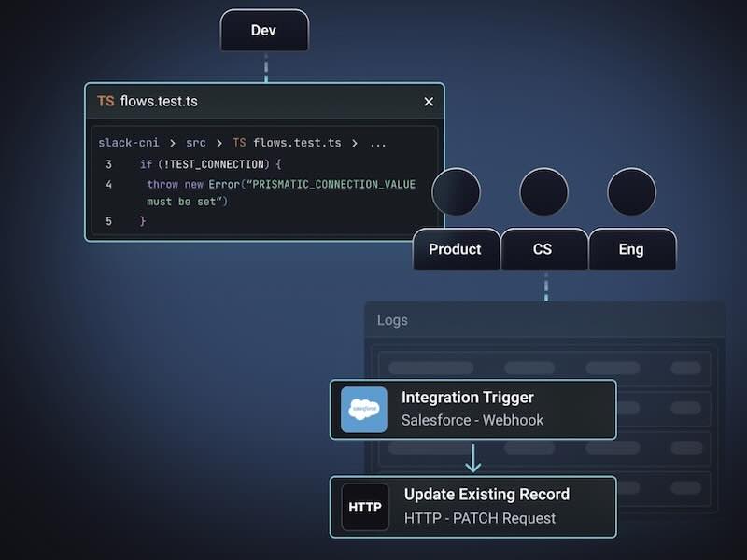
Task: Click the avatar circle above Product
Action: pyautogui.click(x=457, y=192)
